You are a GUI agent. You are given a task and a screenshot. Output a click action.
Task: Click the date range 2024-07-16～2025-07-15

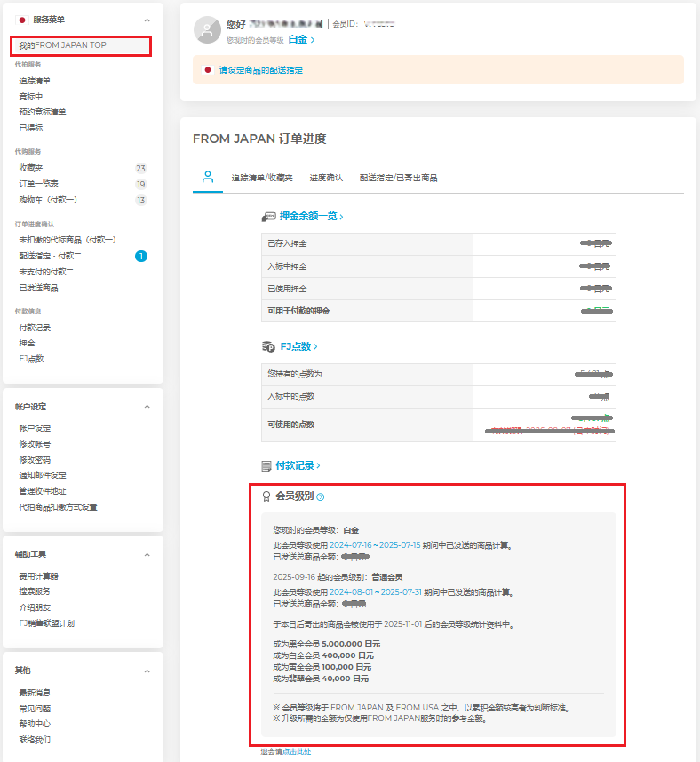(375, 545)
